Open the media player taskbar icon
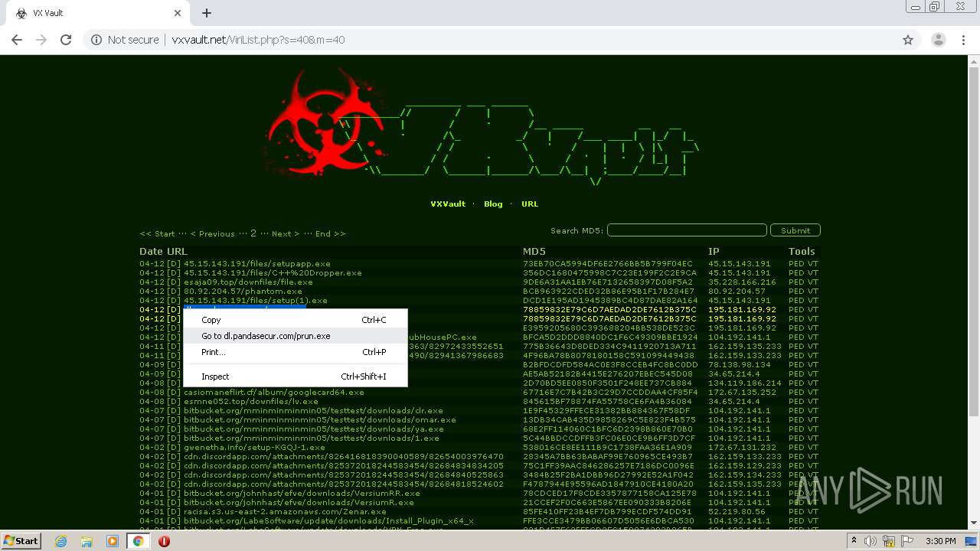980x551 pixels. [x=113, y=541]
